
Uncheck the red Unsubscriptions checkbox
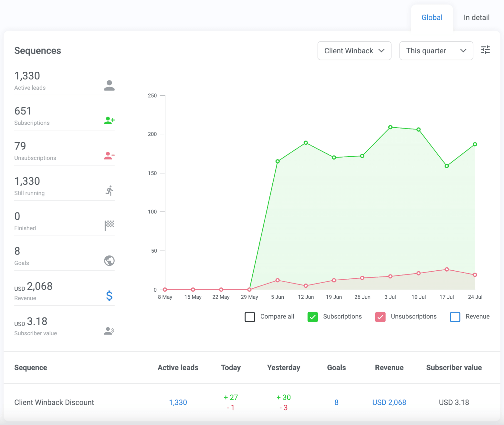tap(380, 317)
